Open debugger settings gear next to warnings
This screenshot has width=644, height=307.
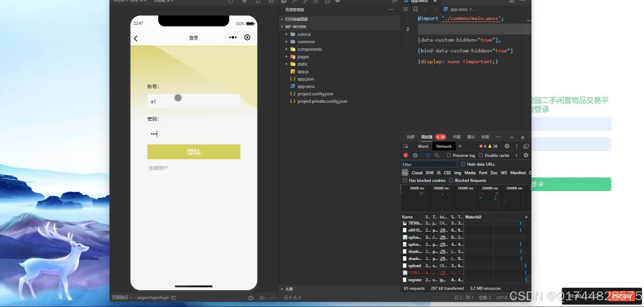(507, 146)
